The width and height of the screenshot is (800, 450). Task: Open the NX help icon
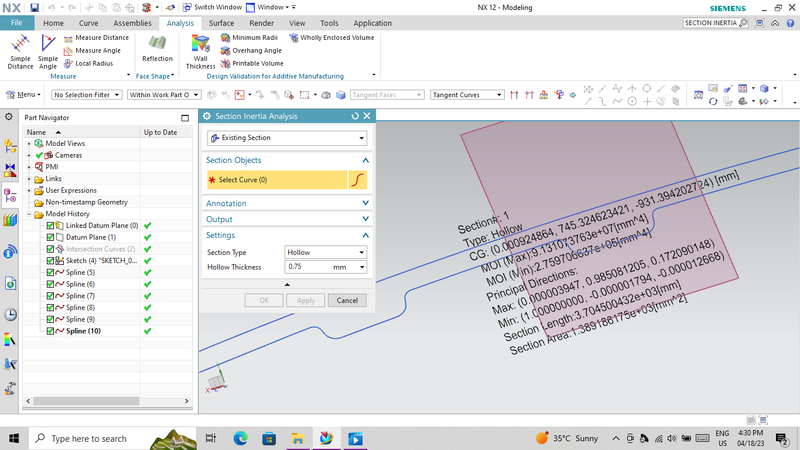pos(790,23)
